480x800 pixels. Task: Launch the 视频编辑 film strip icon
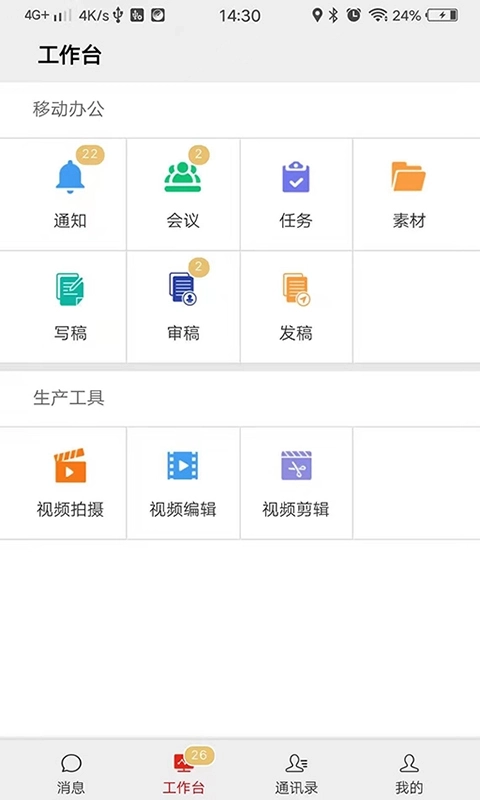[183, 465]
